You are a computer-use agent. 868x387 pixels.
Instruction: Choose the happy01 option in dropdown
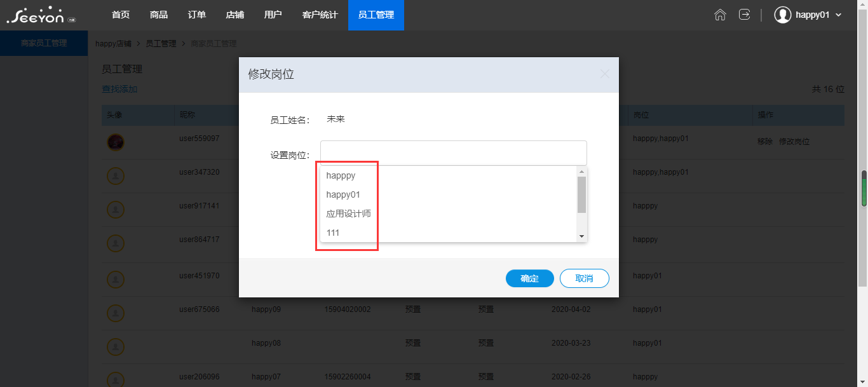tap(448, 194)
